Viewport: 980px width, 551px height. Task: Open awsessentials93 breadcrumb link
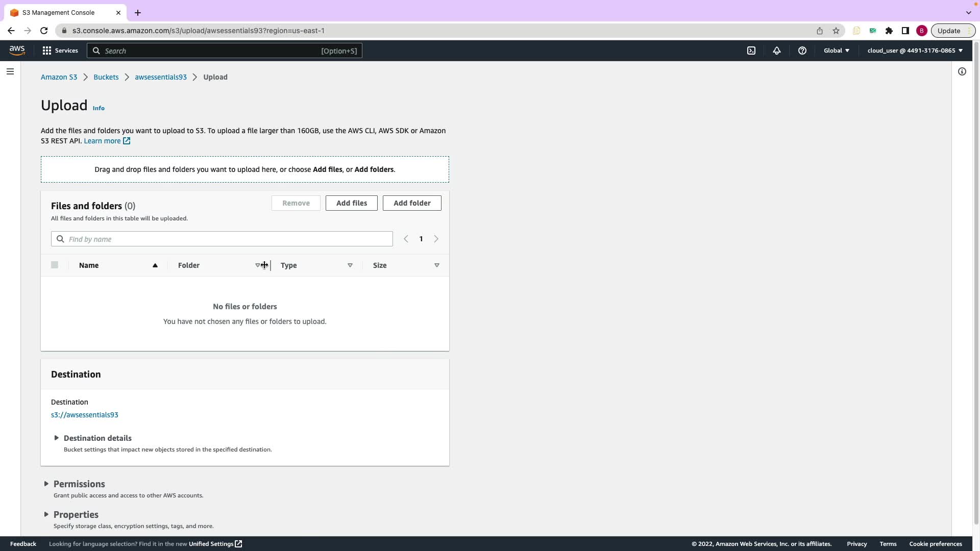(161, 77)
